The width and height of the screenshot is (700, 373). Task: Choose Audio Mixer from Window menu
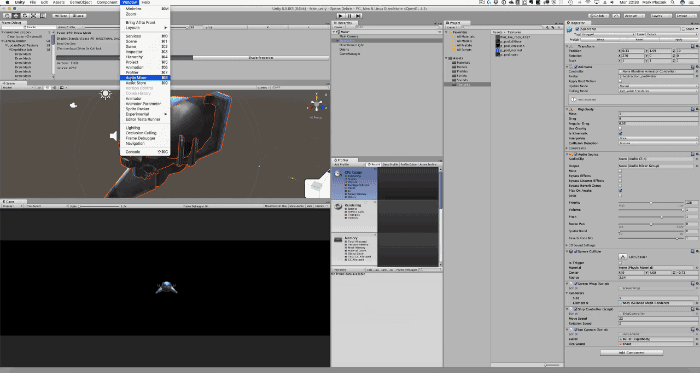point(145,78)
